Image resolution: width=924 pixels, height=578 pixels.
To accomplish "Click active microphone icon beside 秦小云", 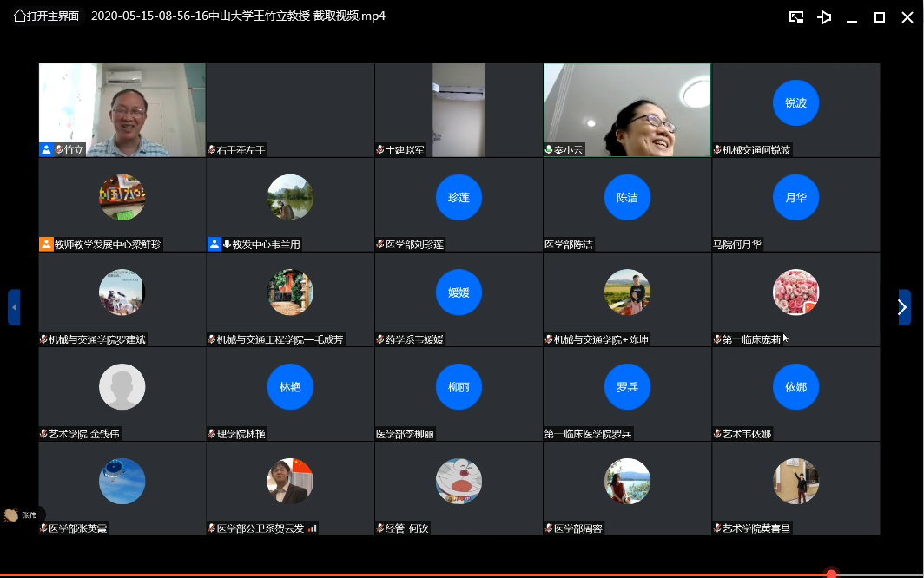I will (549, 149).
